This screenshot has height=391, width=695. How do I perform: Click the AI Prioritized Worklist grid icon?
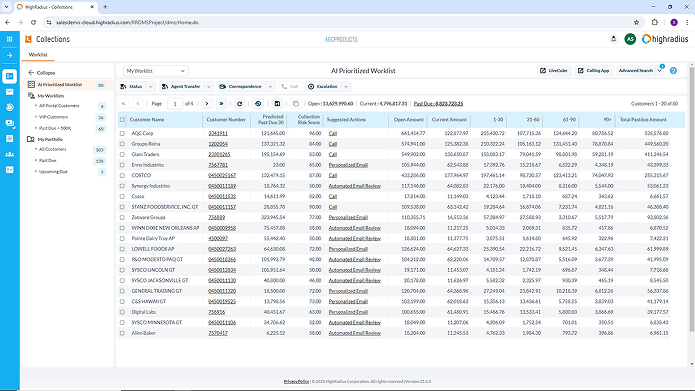pyautogui.click(x=31, y=84)
